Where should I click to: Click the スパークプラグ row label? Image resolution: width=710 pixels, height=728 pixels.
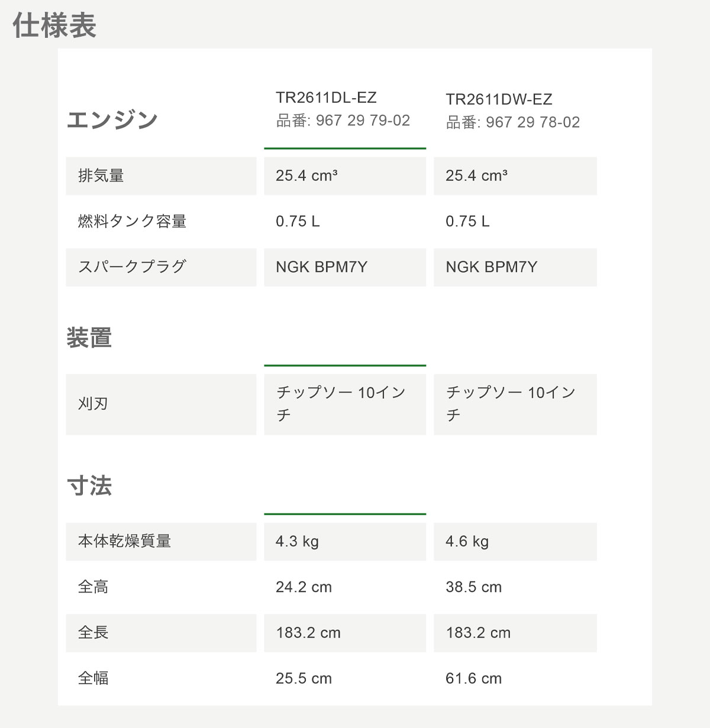pos(132,267)
